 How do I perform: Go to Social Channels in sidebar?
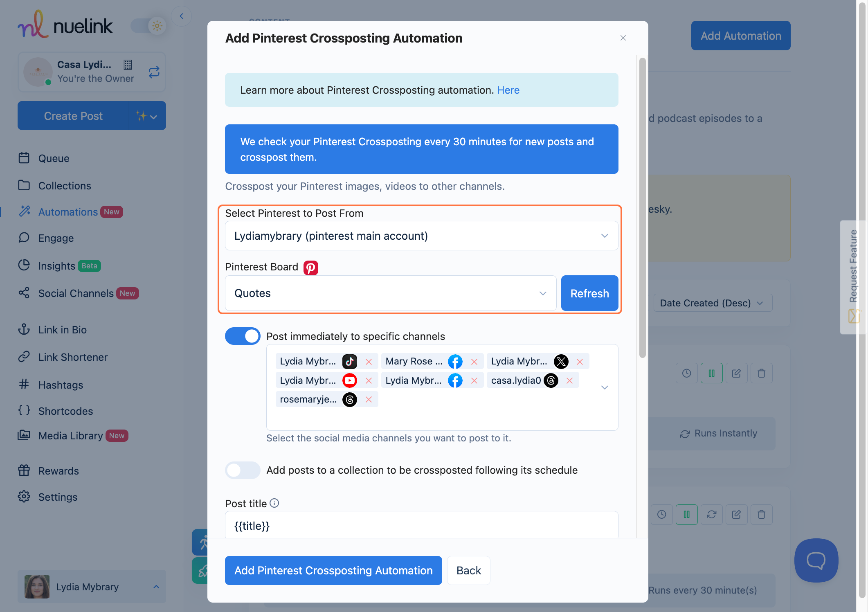(x=76, y=293)
